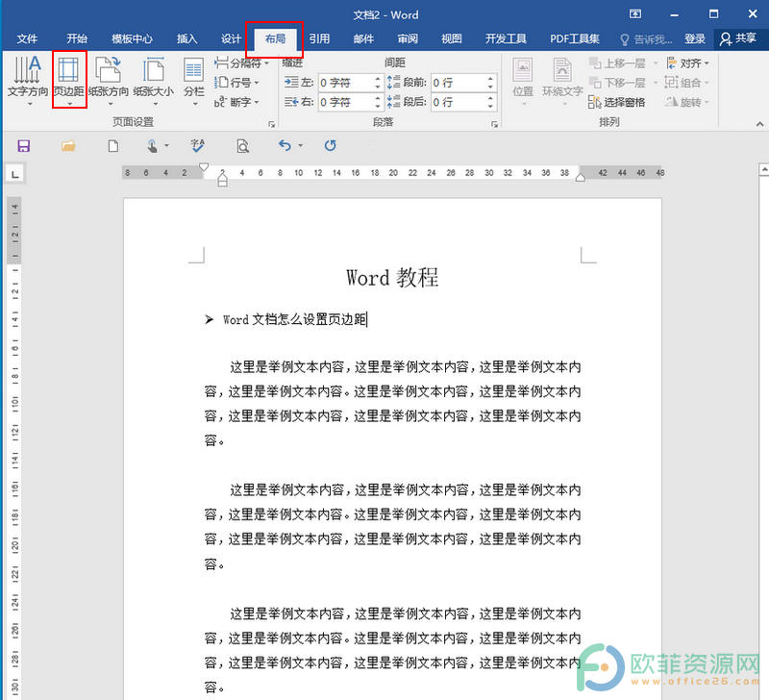Open the 组合 group dropdown
Screen dimensions: 769x700
point(687,83)
